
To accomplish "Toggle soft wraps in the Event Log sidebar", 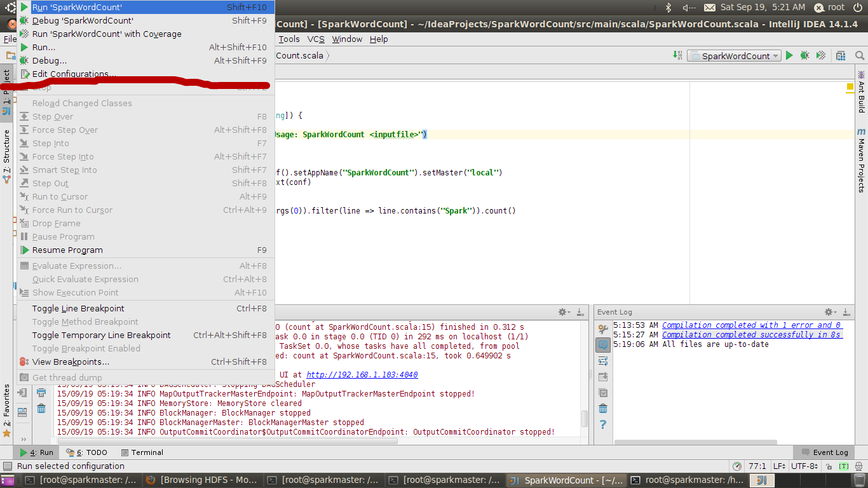I will (603, 361).
